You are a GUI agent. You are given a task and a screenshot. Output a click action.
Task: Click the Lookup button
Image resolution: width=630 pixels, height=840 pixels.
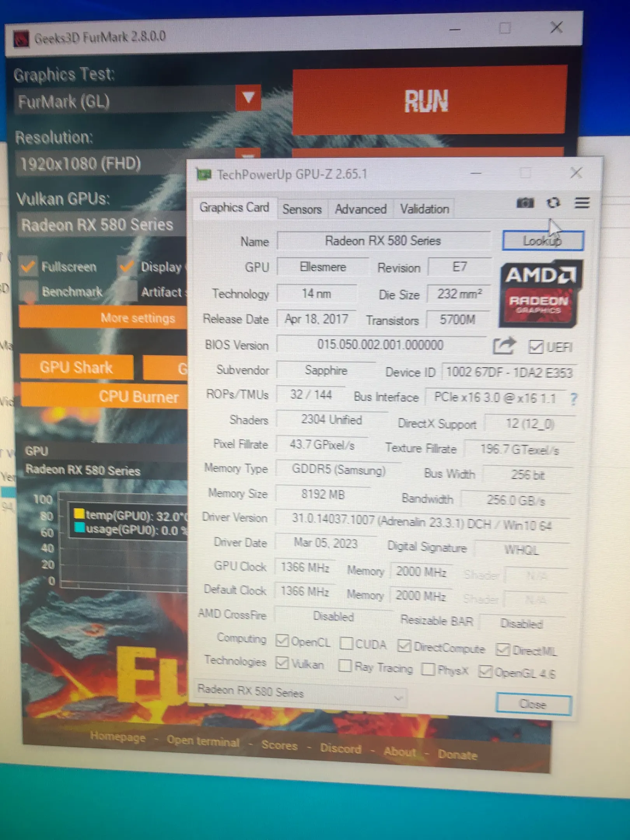click(543, 241)
